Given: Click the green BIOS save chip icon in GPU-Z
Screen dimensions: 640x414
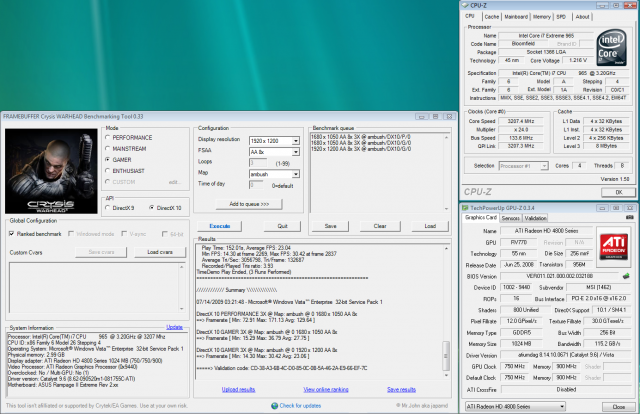Looking at the screenshot, I should (626, 276).
